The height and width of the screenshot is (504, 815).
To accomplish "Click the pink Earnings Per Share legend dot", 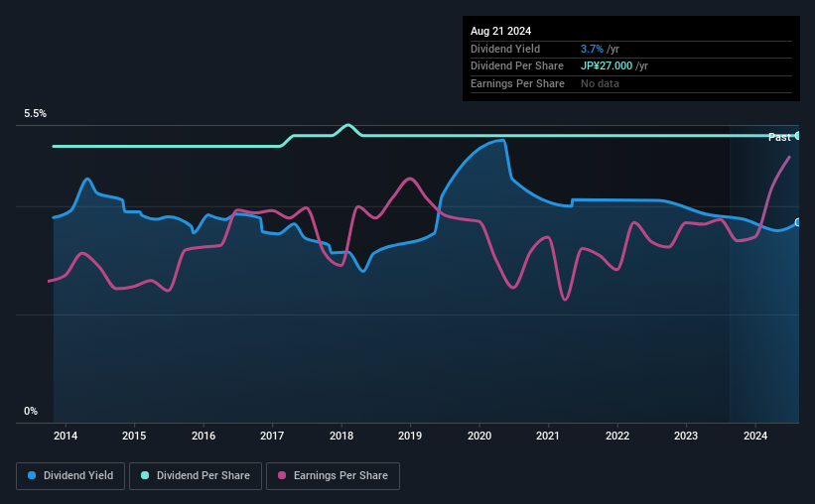I will tap(282, 476).
